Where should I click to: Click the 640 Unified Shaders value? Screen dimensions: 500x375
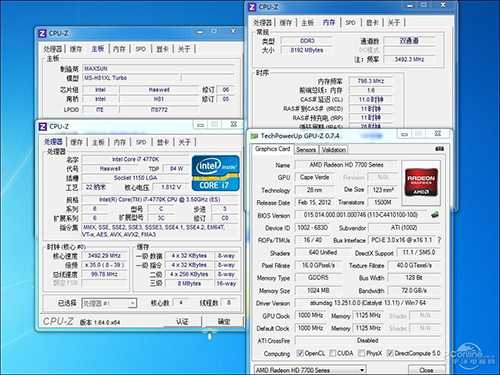coord(323,253)
